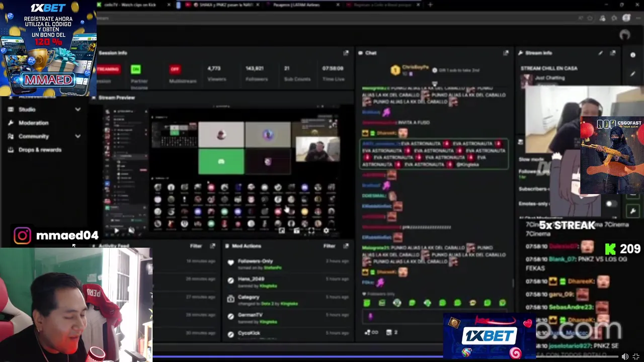Click the pencil icon in right toolbar

pos(632,73)
